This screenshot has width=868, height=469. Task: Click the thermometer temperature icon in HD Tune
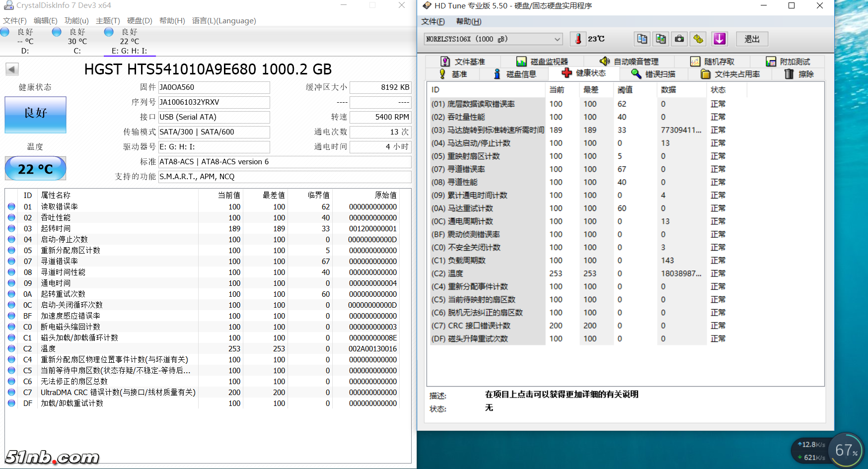coord(578,39)
